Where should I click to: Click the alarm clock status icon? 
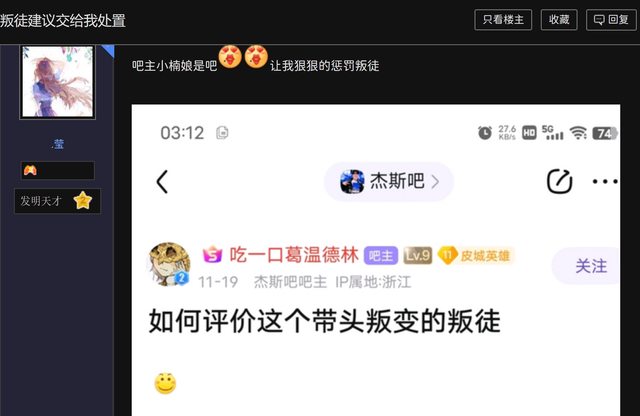coord(484,133)
